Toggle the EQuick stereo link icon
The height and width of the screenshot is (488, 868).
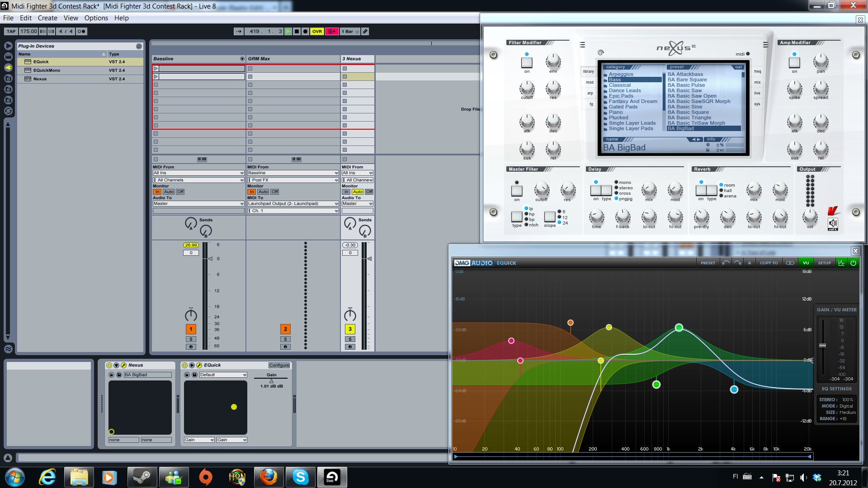click(790, 263)
